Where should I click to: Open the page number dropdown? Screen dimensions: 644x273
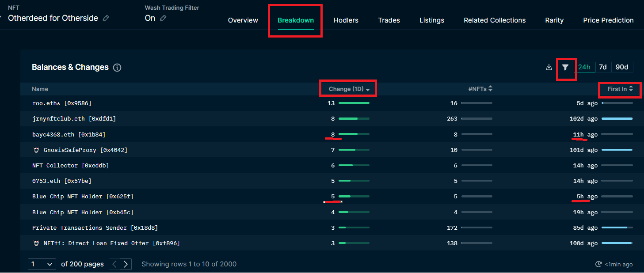(42, 264)
